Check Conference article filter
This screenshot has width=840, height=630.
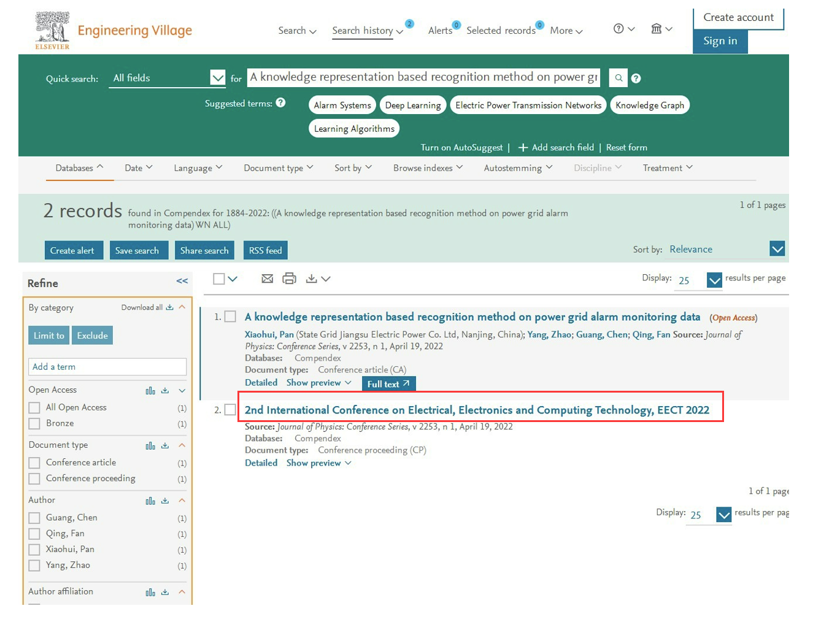[x=34, y=463]
